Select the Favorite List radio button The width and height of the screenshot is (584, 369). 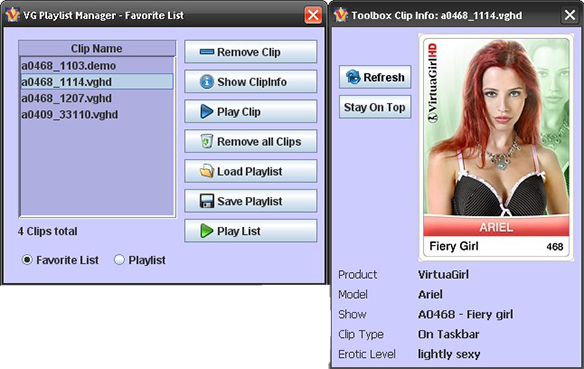(x=27, y=260)
